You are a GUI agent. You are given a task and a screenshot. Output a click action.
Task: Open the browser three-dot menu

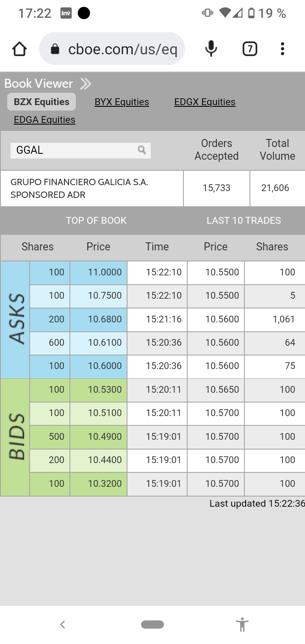pyautogui.click(x=282, y=49)
